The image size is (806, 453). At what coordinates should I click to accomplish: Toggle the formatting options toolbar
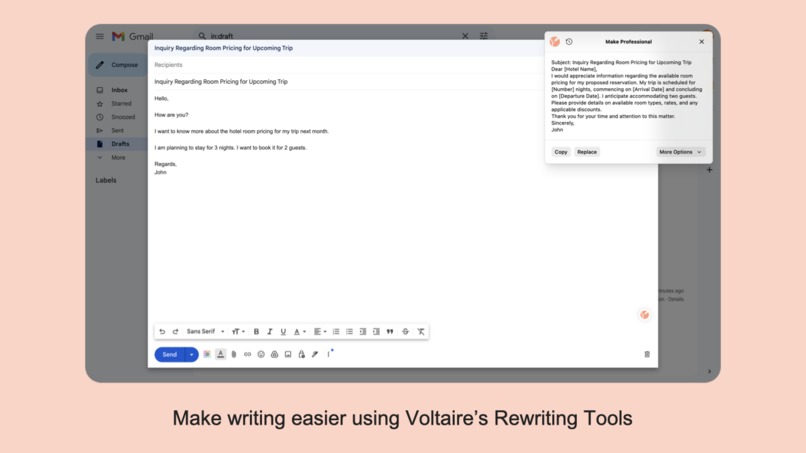221,354
